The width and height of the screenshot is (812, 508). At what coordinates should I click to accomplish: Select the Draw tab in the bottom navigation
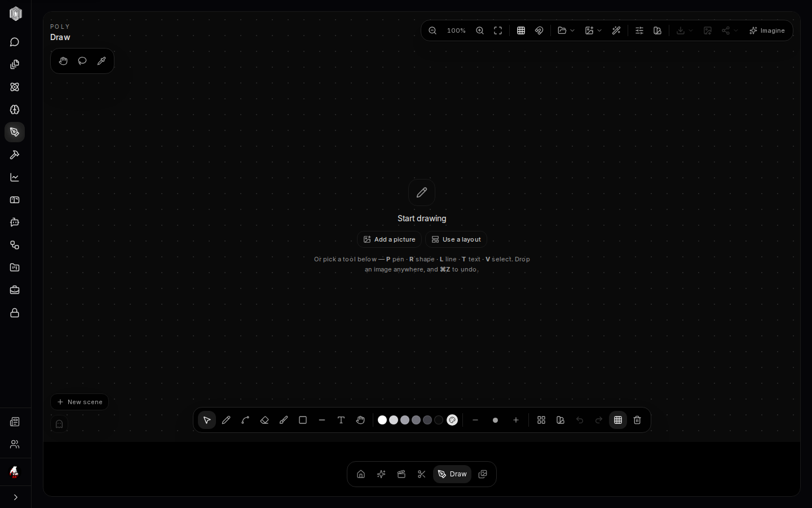(452, 474)
